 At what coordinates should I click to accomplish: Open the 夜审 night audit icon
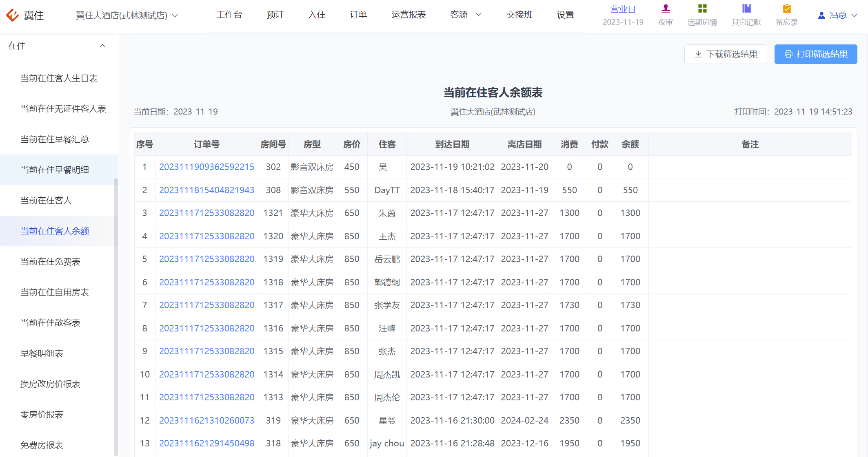(666, 9)
